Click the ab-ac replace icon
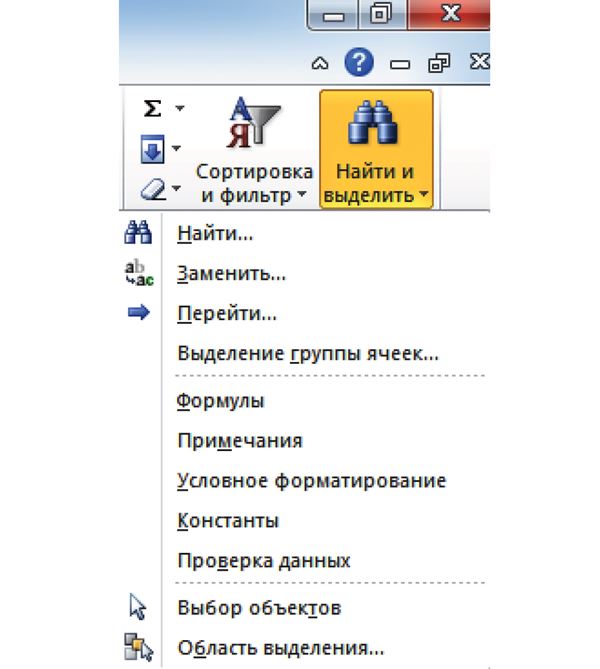600x669 pixels. pos(139,272)
